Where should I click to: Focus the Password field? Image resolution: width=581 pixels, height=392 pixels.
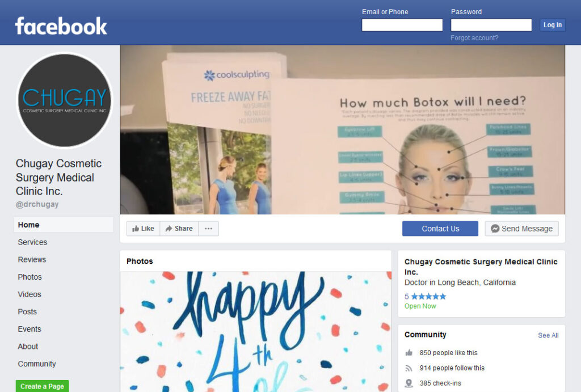491,25
